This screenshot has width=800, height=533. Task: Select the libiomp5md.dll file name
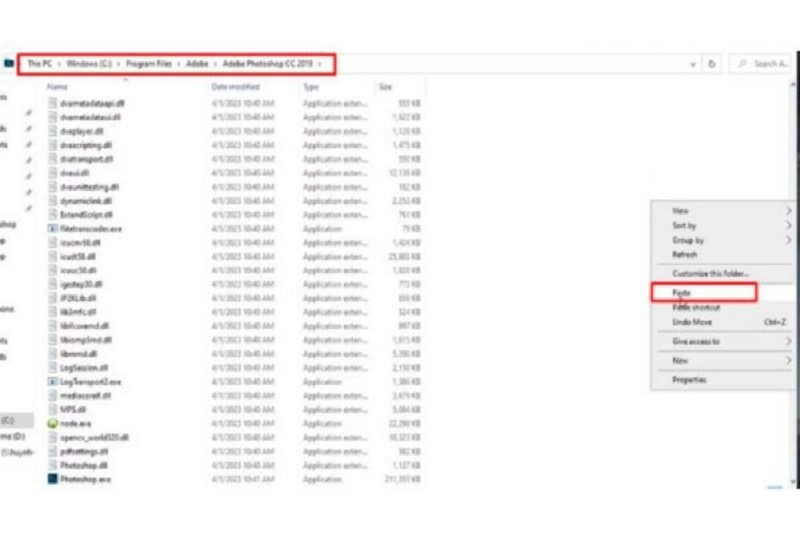coord(86,340)
